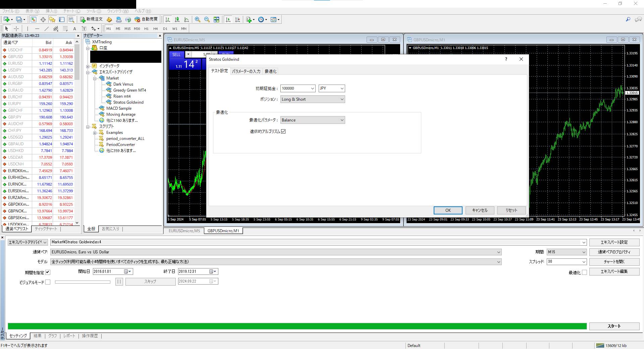Click キャンセル in the dialog
Image resolution: width=644 pixels, height=349 pixels.
(x=480, y=210)
